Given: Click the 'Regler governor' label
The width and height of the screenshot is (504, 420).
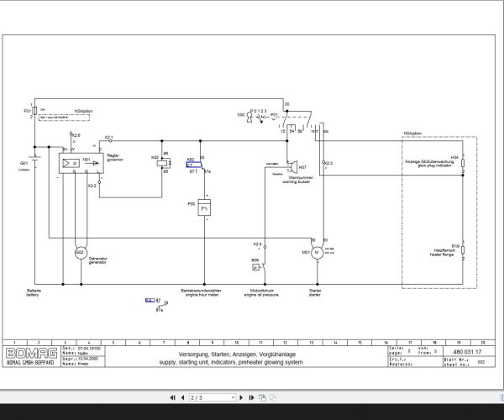Looking at the screenshot, I should click(115, 157).
